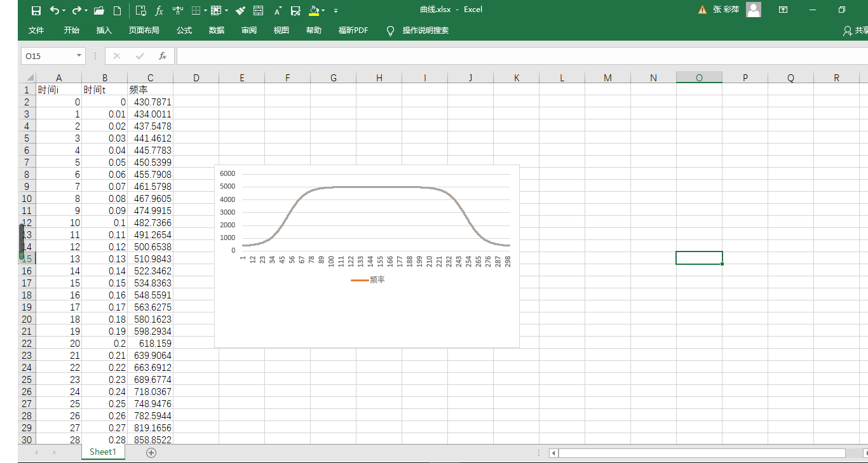Select the Sheet1 worksheet tab
This screenshot has width=868, height=463.
103,452
